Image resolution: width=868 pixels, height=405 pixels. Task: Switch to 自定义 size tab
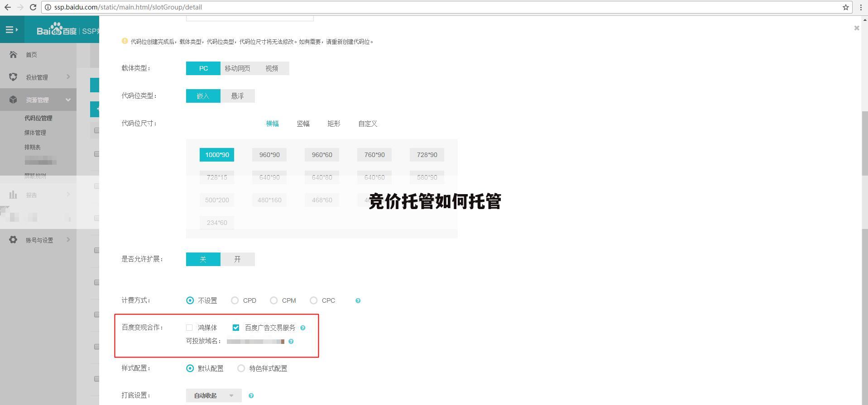point(368,124)
